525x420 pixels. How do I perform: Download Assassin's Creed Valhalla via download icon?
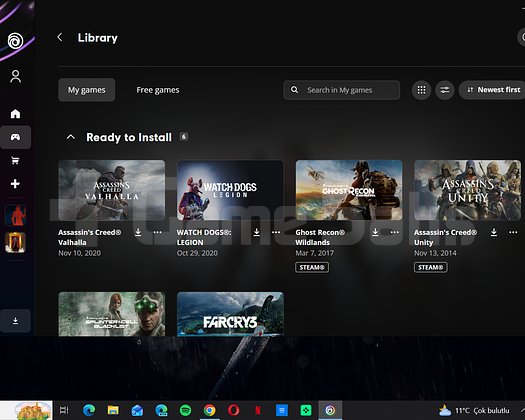[x=138, y=232]
